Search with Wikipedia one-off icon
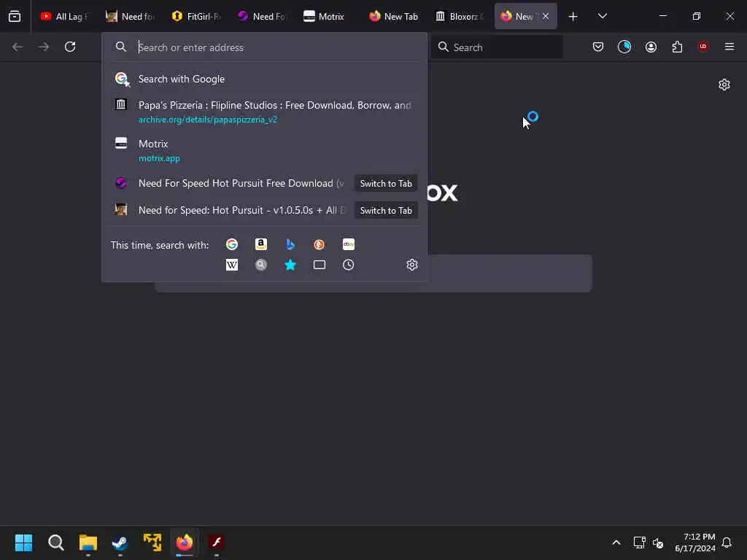 tap(232, 265)
